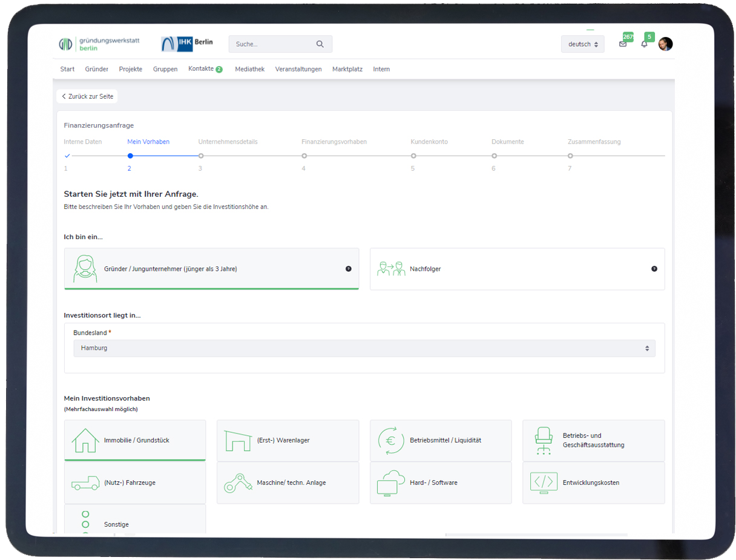Click the warehouse icon for Warenlager

tap(238, 441)
